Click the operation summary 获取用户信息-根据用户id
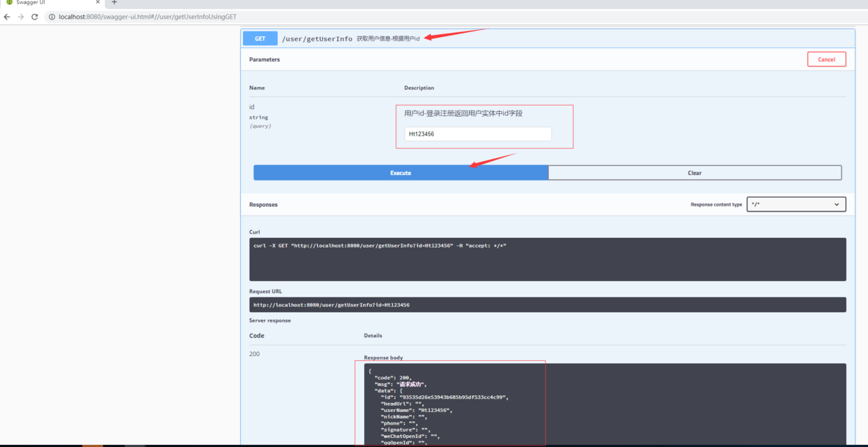This screenshot has width=868, height=447. pos(388,39)
